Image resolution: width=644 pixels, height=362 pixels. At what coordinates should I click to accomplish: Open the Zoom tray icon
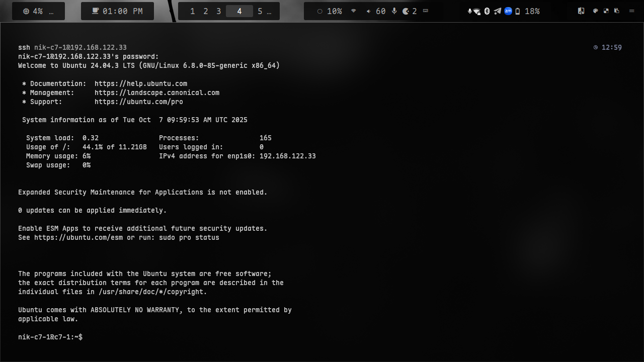[508, 11]
